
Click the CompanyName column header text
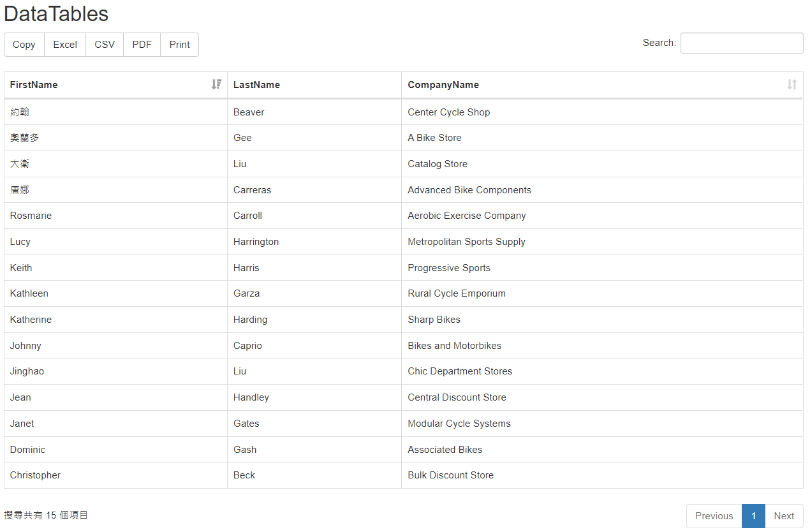[x=443, y=85]
